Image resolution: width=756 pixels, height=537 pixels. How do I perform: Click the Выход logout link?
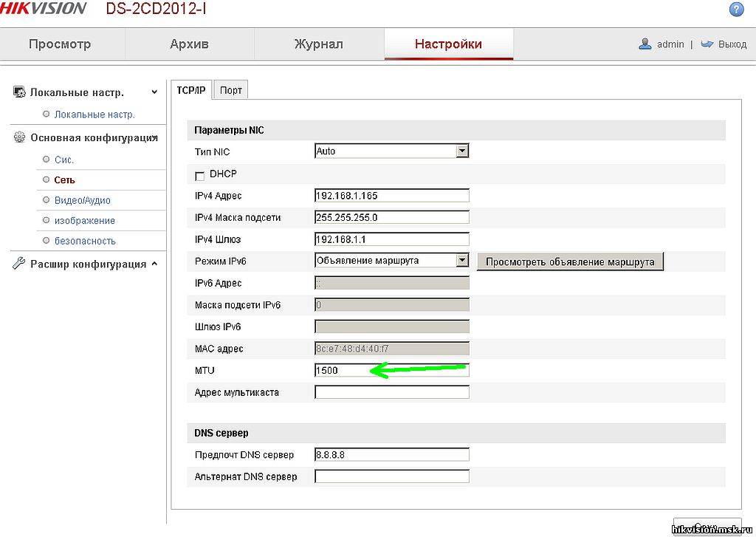coord(732,44)
